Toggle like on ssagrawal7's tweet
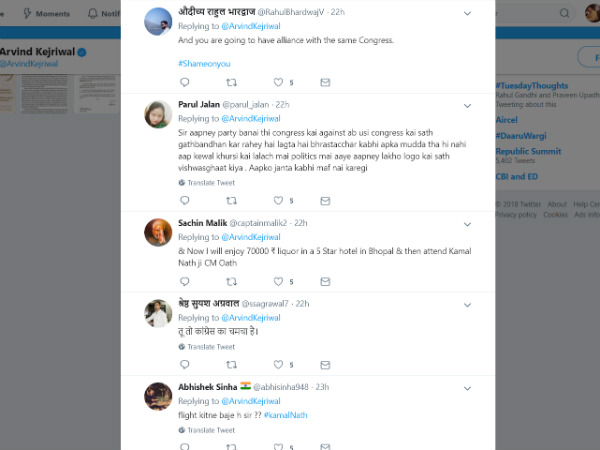Image resolution: width=600 pixels, height=450 pixels. pyautogui.click(x=281, y=365)
